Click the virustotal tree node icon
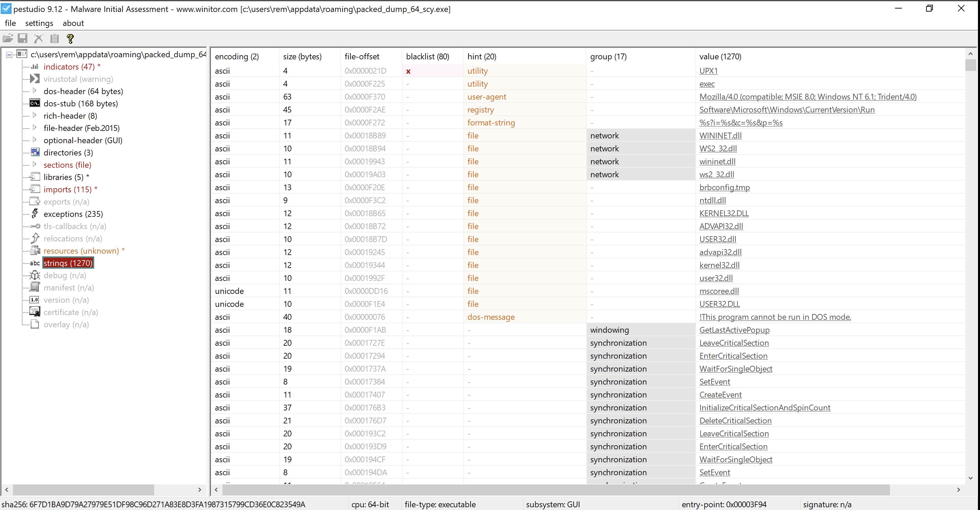 (x=34, y=79)
